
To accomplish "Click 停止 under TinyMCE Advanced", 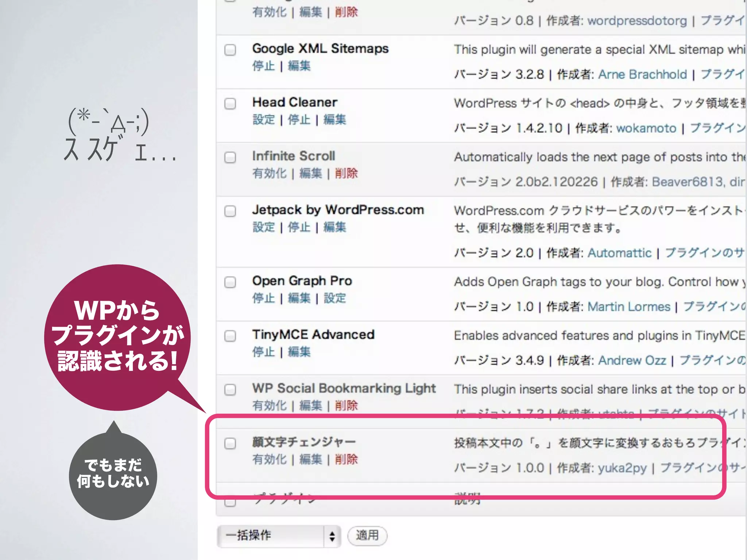I will coord(264,352).
